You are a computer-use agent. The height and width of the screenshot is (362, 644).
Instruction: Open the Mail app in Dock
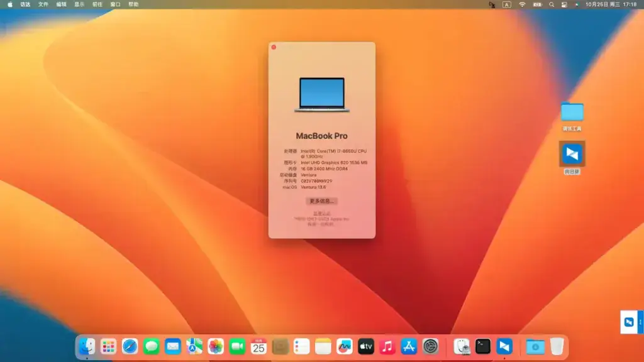[x=172, y=347]
